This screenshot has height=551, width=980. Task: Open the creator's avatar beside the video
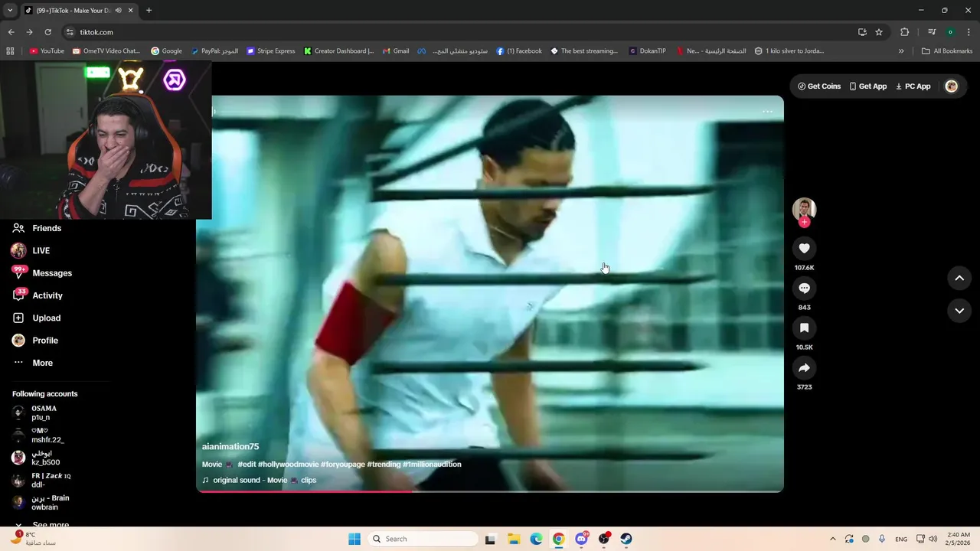804,208
